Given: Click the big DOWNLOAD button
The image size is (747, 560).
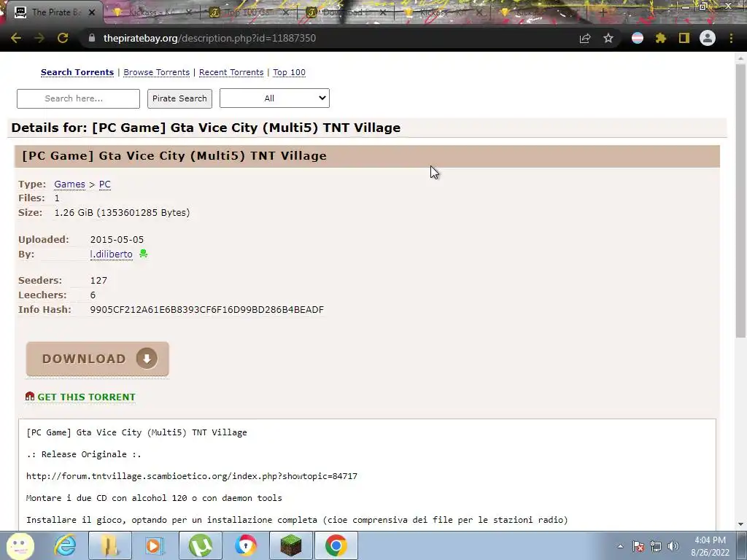Looking at the screenshot, I should coord(98,359).
